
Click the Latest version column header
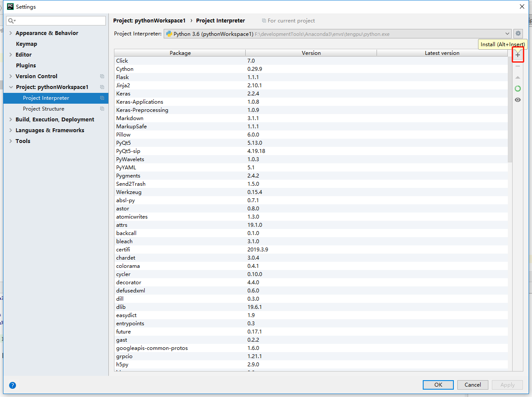(442, 53)
